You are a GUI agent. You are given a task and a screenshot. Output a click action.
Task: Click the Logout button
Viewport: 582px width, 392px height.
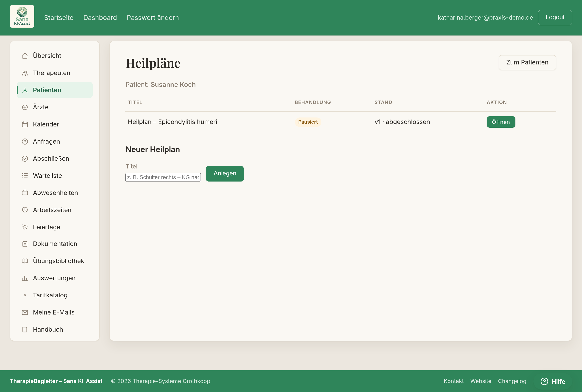tap(555, 18)
